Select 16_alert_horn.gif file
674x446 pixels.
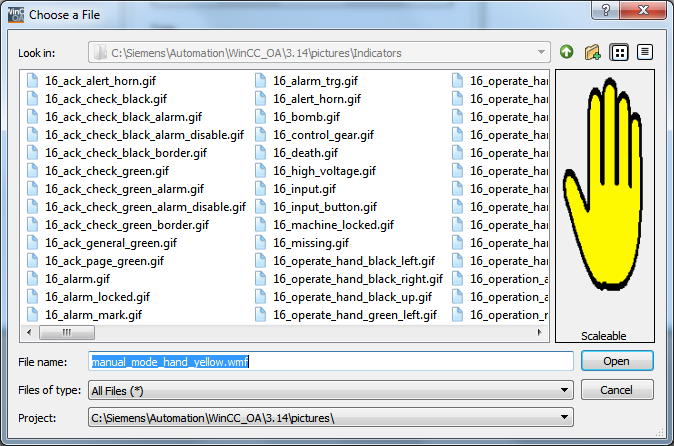click(317, 99)
